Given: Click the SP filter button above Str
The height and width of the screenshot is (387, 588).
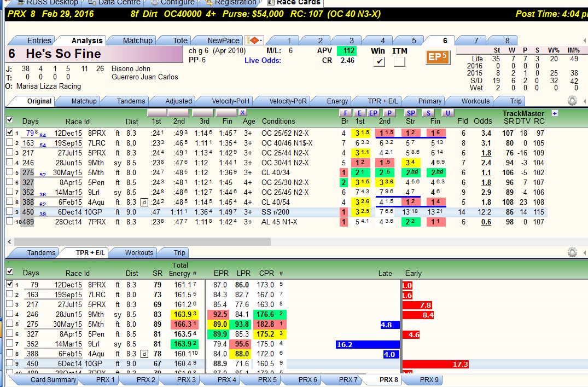Looking at the screenshot, I should 411,113.
